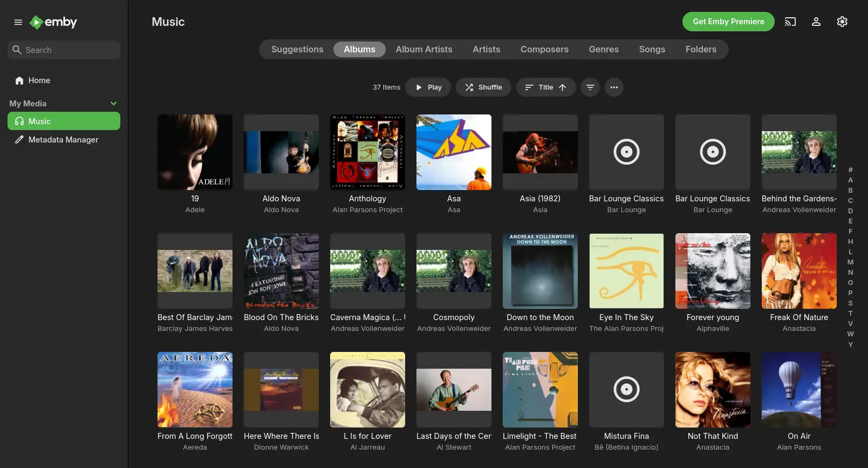
Task: Switch to the Album Artists tab
Action: pyautogui.click(x=423, y=49)
